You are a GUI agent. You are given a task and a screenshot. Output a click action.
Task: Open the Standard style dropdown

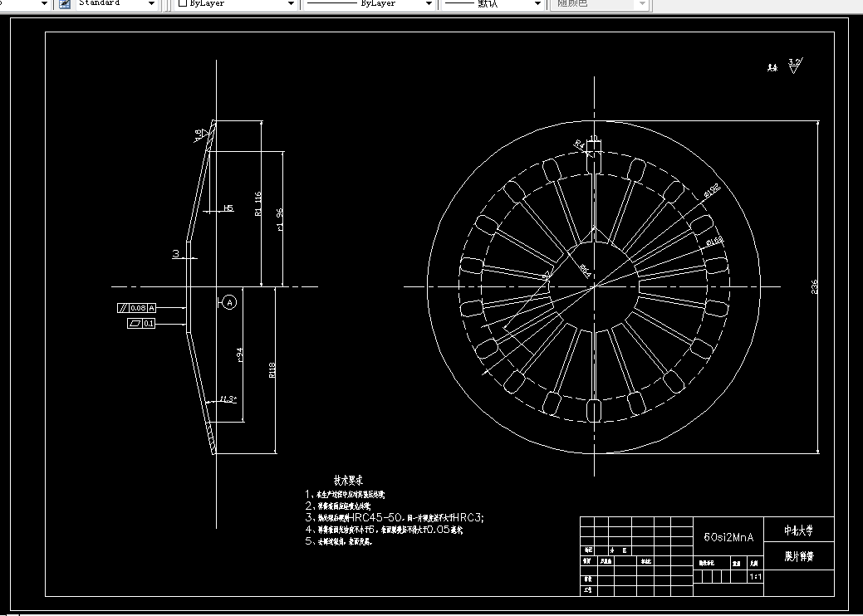click(x=151, y=4)
